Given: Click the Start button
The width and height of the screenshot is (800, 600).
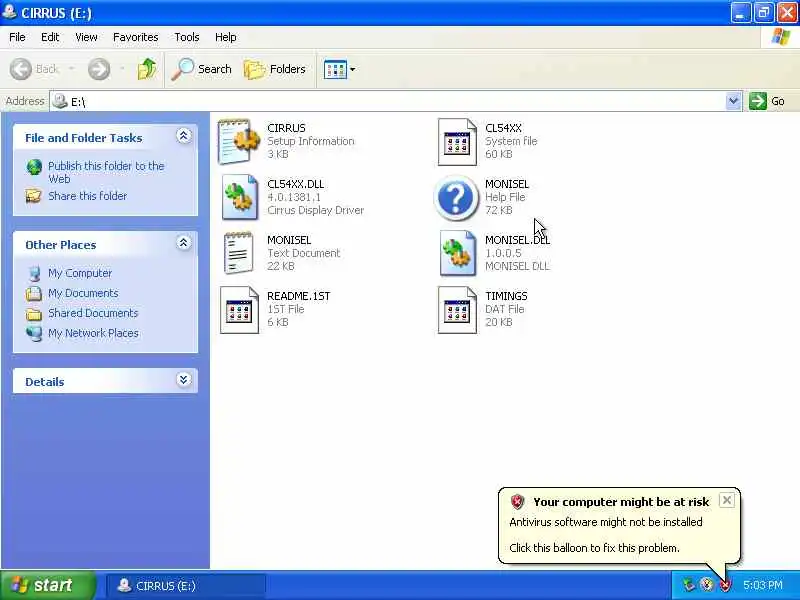Looking at the screenshot, I should [47, 585].
